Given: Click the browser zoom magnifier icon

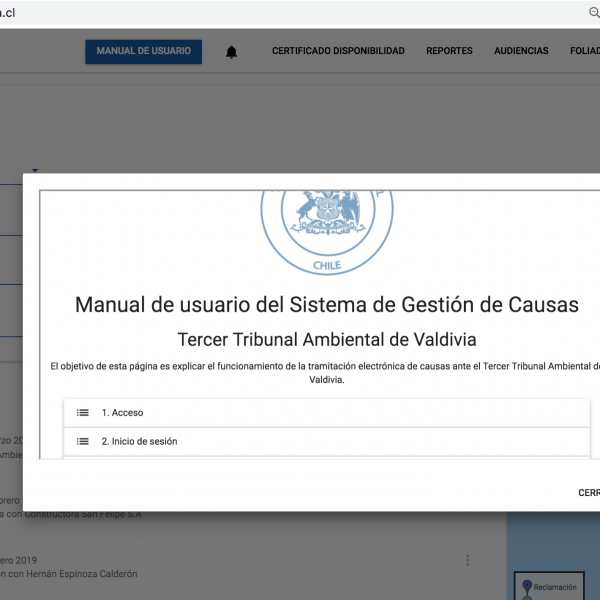Looking at the screenshot, I should 593,12.
